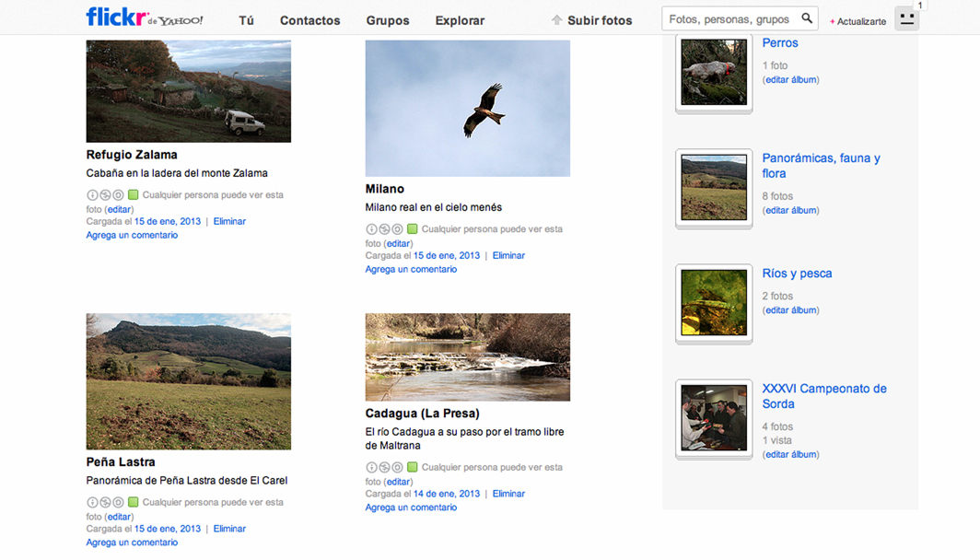Click non-commercial license icon under Milano

click(x=384, y=229)
